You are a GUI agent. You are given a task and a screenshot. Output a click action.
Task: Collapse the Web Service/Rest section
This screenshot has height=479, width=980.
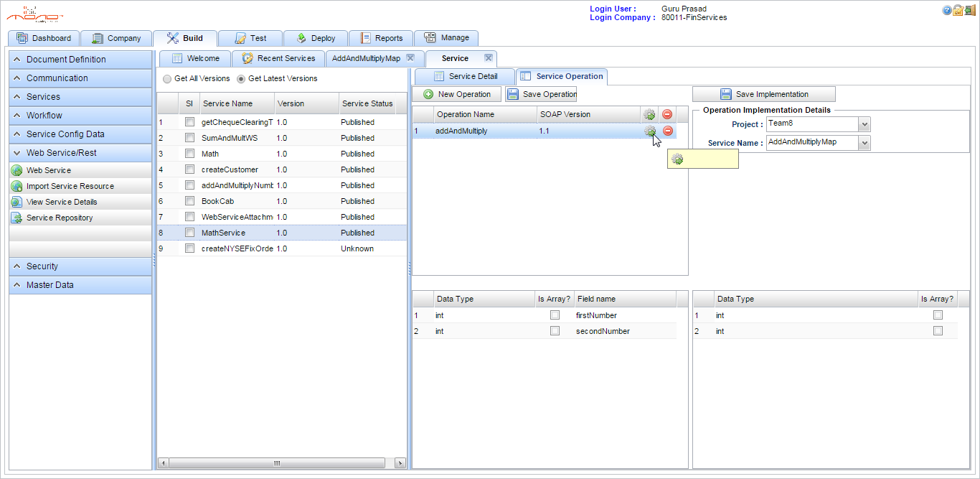click(x=17, y=153)
